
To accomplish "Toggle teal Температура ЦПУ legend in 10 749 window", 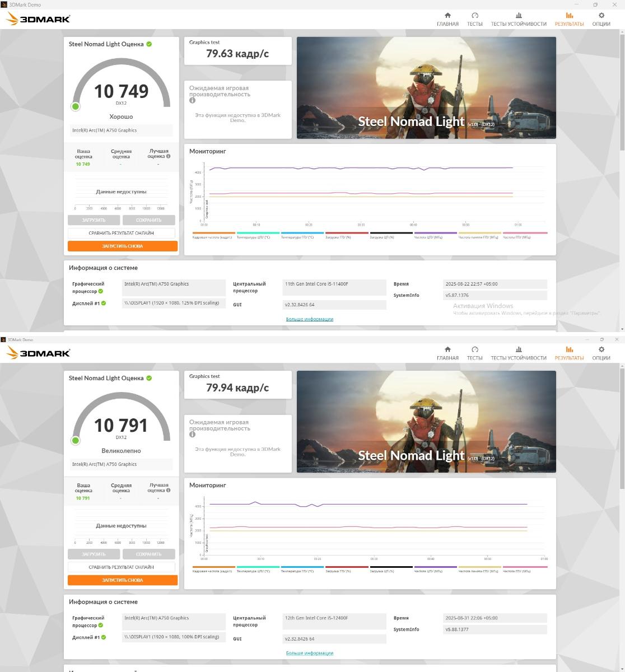I will (x=258, y=235).
